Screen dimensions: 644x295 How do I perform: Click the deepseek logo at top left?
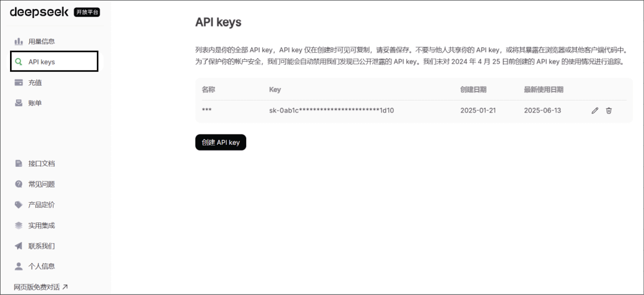click(x=39, y=12)
